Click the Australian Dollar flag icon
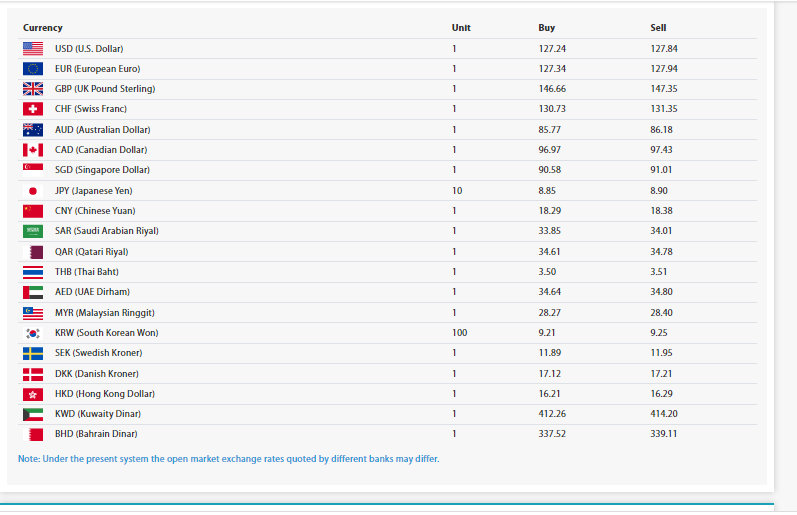The image size is (797, 515). point(33,130)
